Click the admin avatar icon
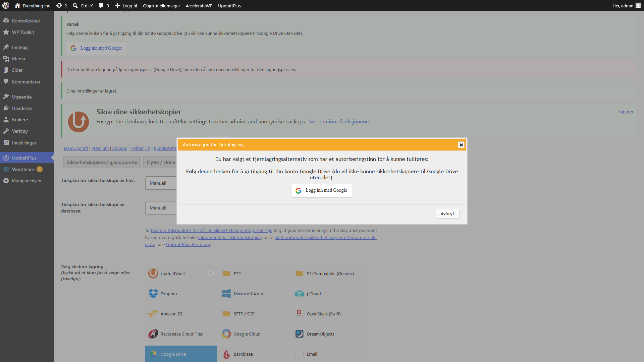The width and height of the screenshot is (644, 362). coord(638,5)
